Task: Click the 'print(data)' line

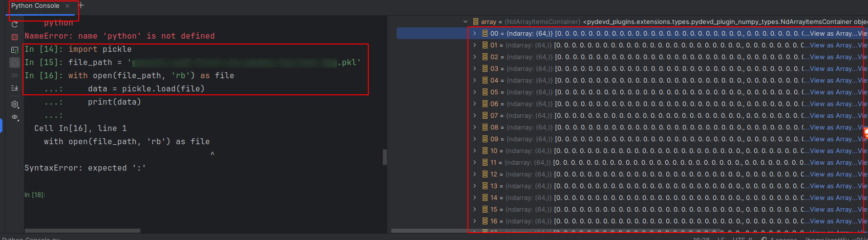Action: click(114, 102)
